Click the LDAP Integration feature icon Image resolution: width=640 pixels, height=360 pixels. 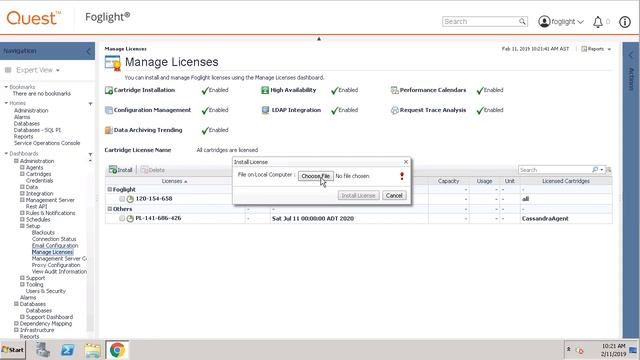pyautogui.click(x=265, y=110)
